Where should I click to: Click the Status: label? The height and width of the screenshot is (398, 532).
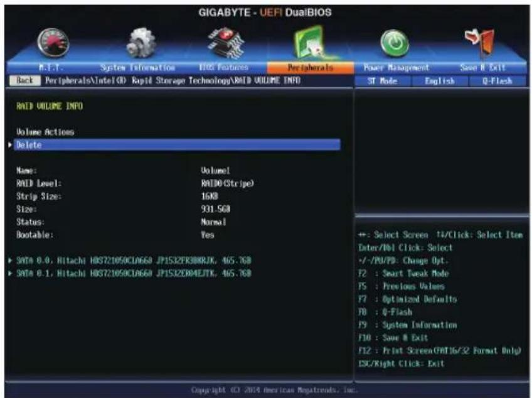[x=30, y=222]
